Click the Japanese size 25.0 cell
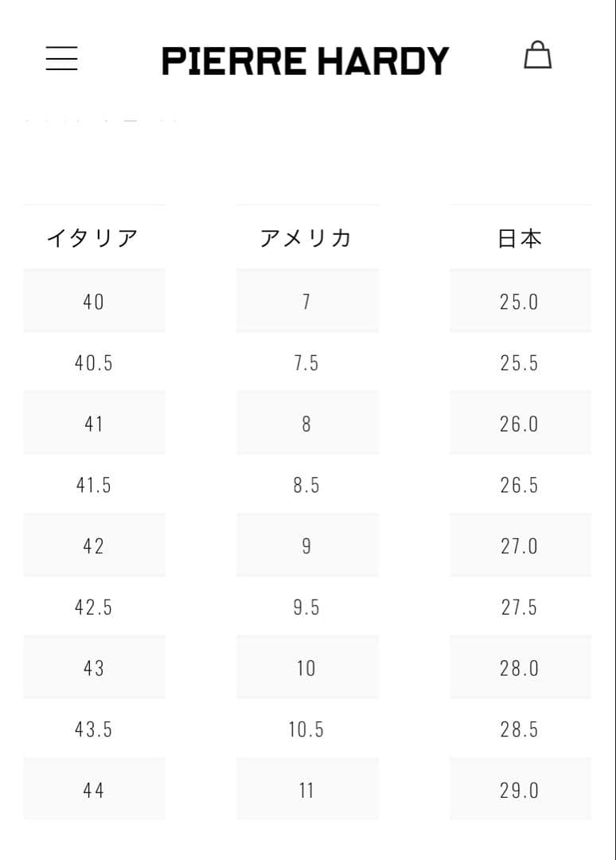Viewport: 616px width, 860px height. pos(520,301)
